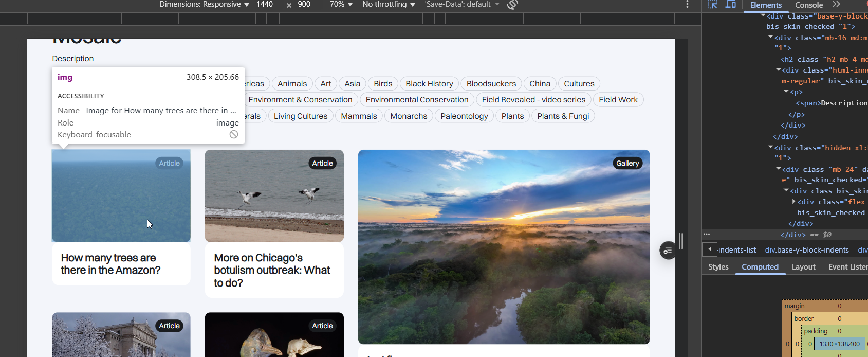Click the rotate device orientation icon
The image size is (868, 357).
(512, 5)
